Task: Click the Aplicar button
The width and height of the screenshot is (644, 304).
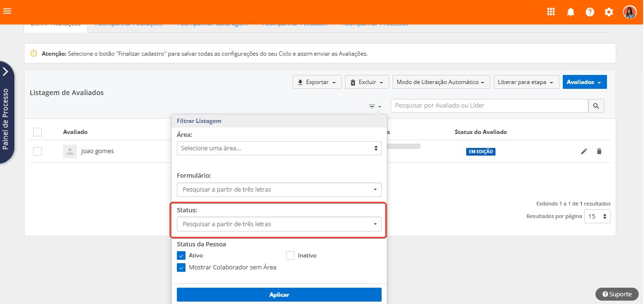Action: click(x=279, y=294)
